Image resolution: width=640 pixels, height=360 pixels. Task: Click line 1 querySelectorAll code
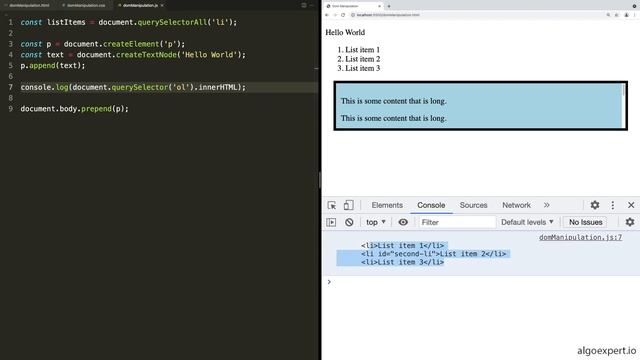[x=129, y=22]
